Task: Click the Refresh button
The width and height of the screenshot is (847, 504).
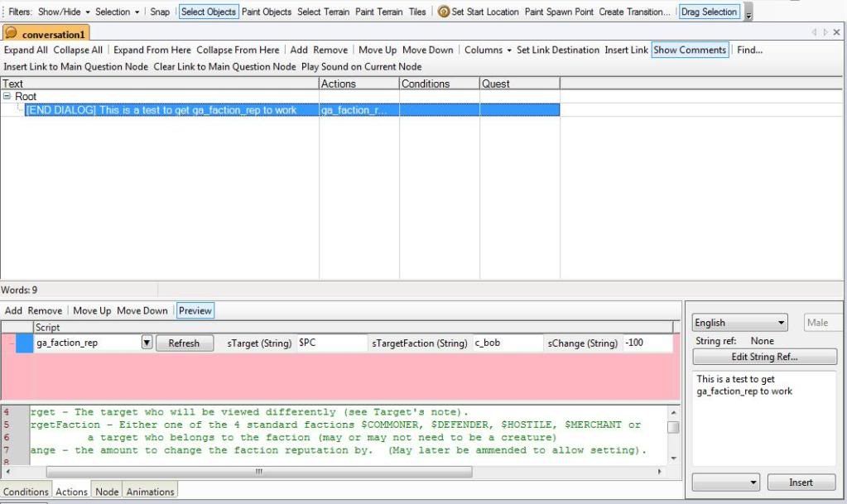Action: [184, 343]
